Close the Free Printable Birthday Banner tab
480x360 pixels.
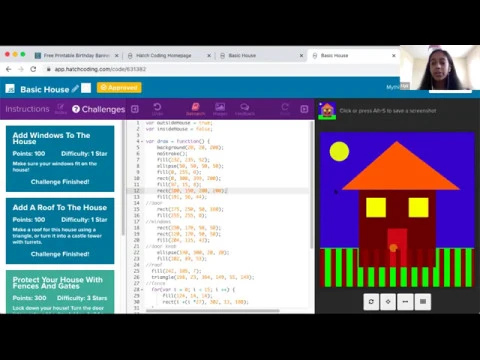[x=117, y=56]
